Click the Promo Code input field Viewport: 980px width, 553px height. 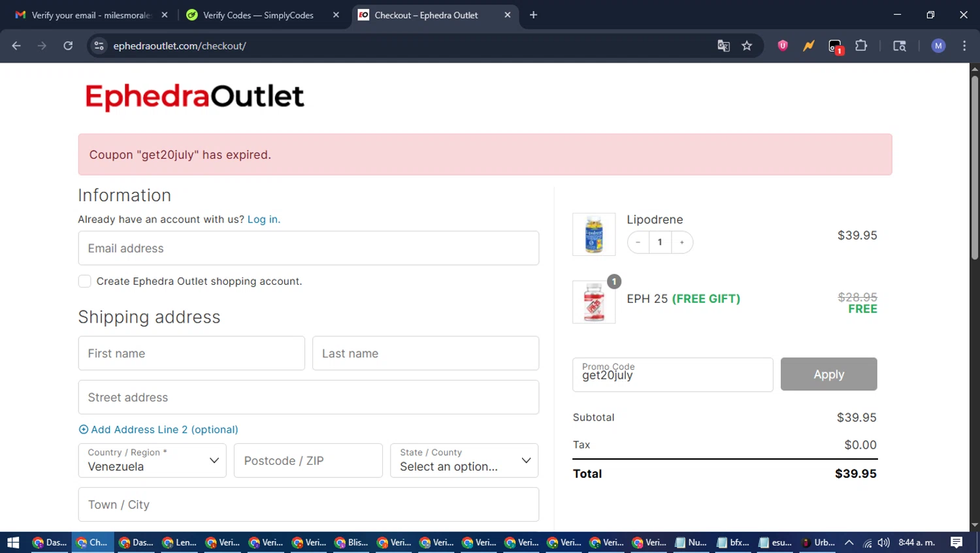coord(672,375)
